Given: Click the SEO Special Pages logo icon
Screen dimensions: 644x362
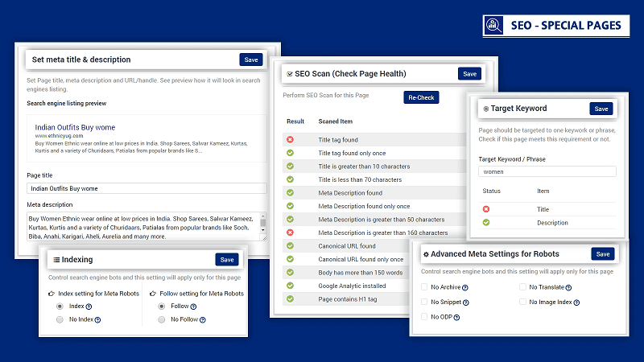Looking at the screenshot, I should pos(491,25).
